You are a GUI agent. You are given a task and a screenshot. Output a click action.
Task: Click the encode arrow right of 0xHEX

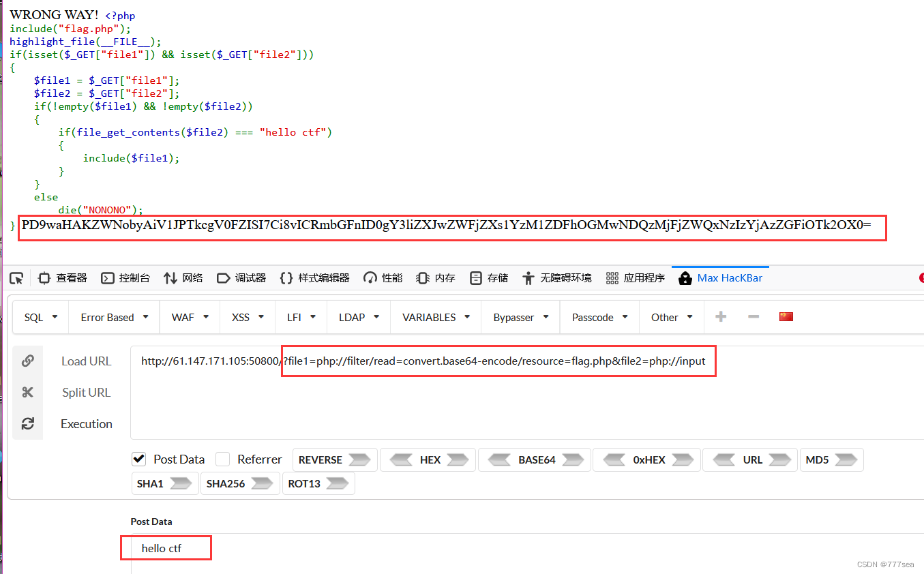point(682,460)
